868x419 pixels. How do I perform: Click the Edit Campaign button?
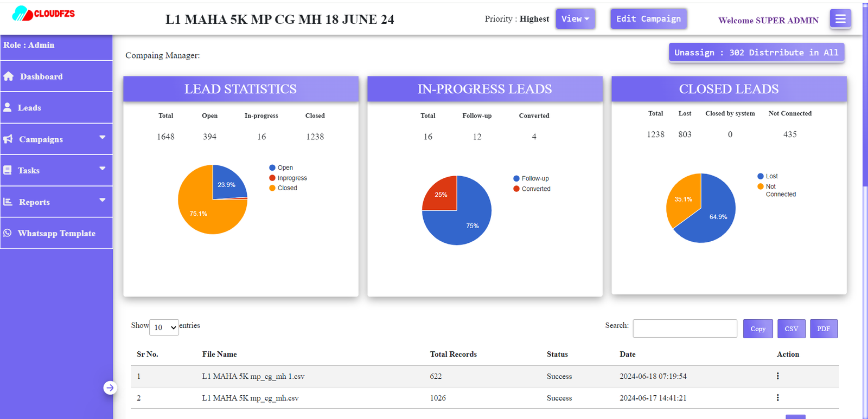[649, 19]
